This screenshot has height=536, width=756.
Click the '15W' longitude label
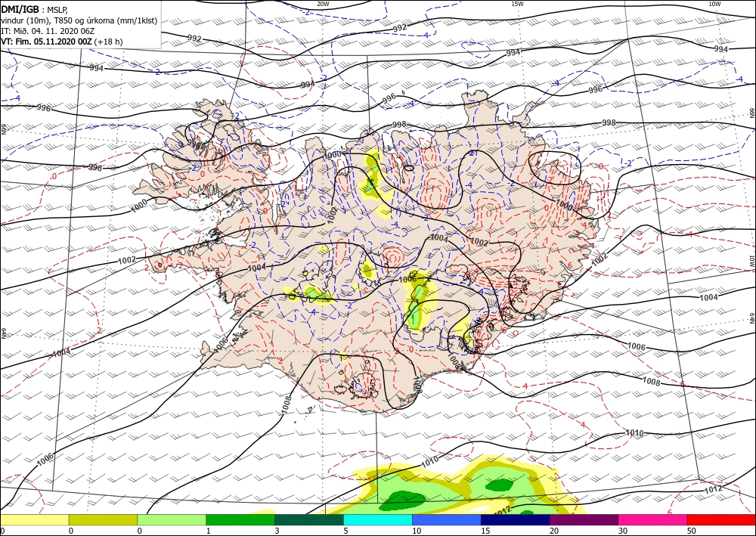click(517, 3)
